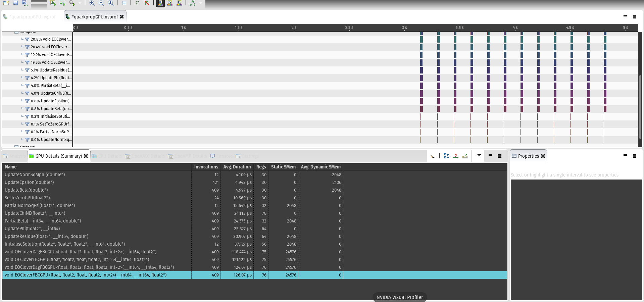Toggle filter icon for 0.8% UpdateBeta row
The image size is (644, 302).
[27, 109]
